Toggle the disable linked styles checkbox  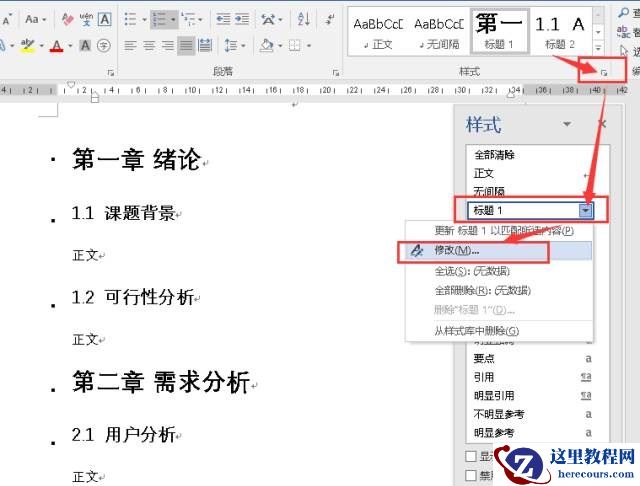pos(471,475)
